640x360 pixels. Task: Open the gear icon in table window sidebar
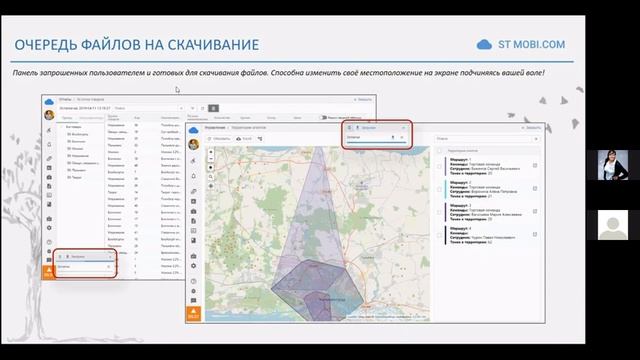pyautogui.click(x=49, y=228)
